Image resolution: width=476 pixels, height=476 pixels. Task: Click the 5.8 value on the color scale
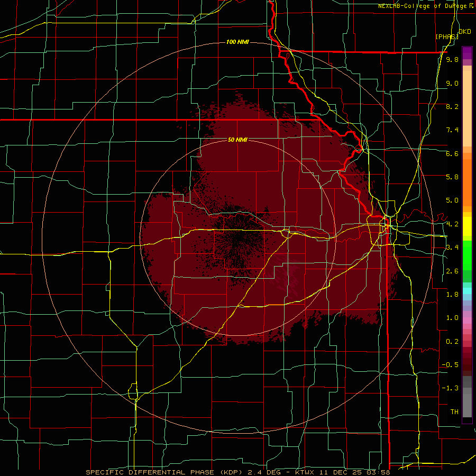(x=452, y=177)
